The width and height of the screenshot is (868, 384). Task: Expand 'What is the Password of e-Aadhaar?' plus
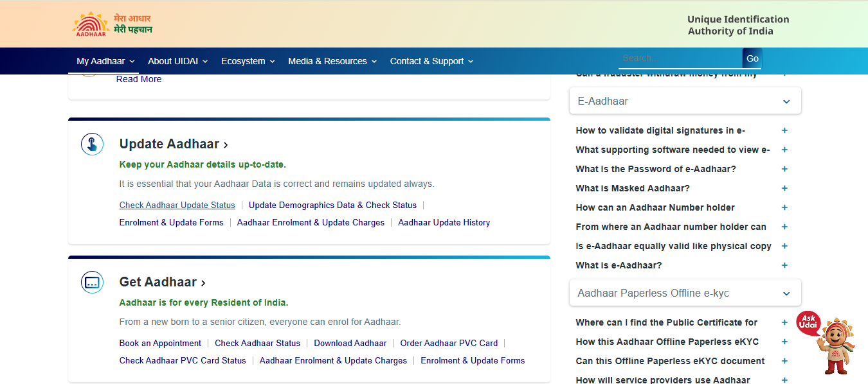(x=784, y=169)
